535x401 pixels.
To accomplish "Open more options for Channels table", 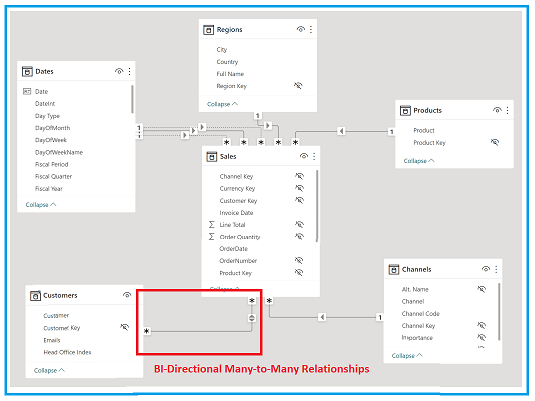I will [496, 269].
